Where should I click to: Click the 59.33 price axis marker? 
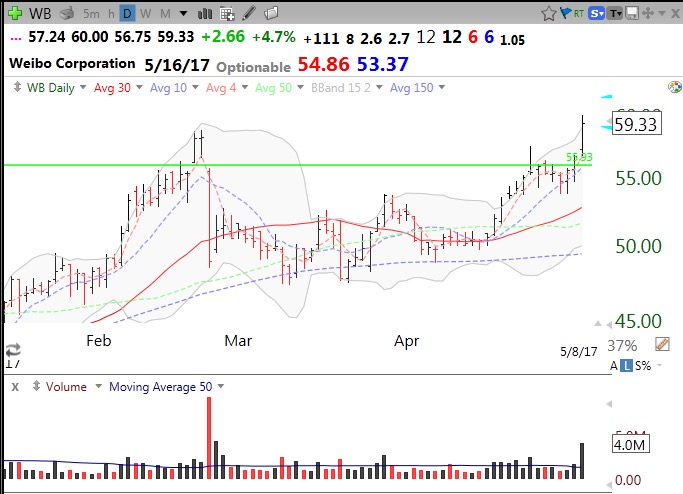636,124
